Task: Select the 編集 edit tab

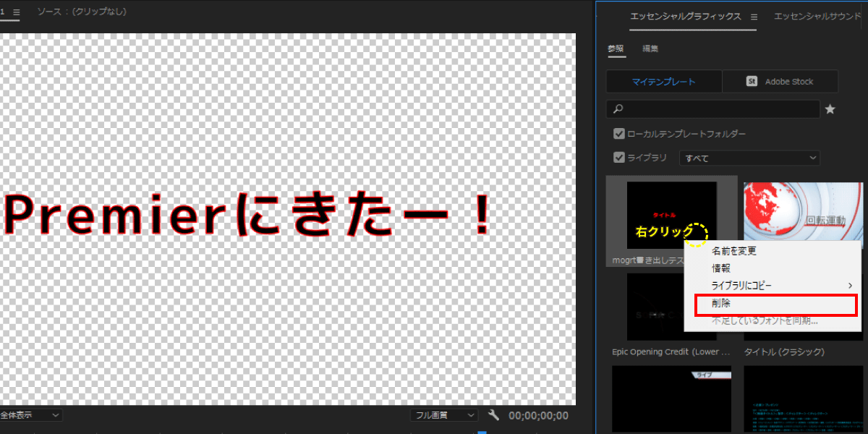Action: pos(650,48)
